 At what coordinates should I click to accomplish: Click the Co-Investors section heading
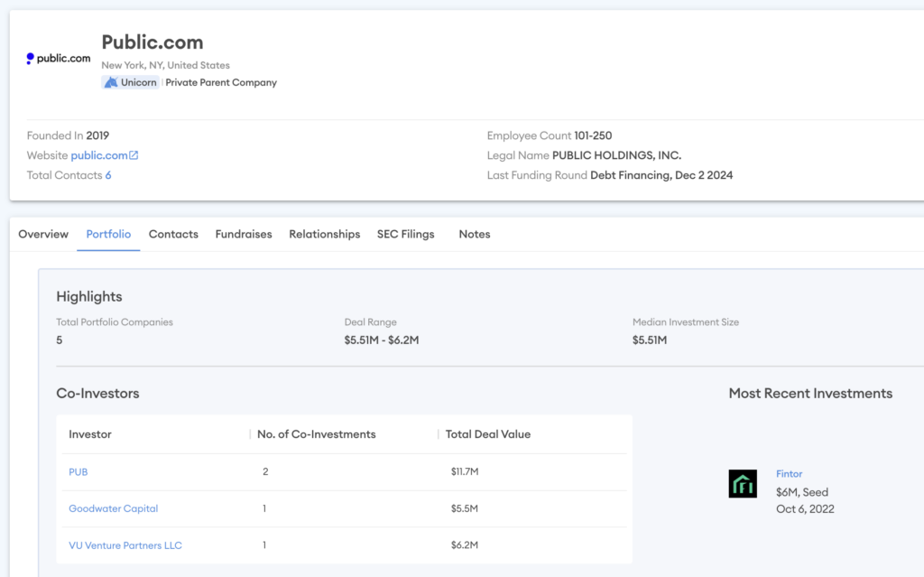point(97,394)
